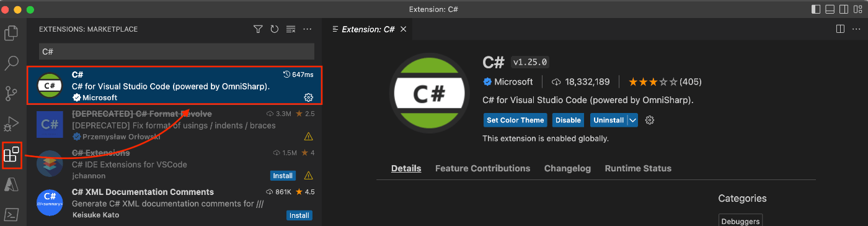Click warning icon on C# Format Revolve
The width and height of the screenshot is (868, 226).
pyautogui.click(x=308, y=137)
